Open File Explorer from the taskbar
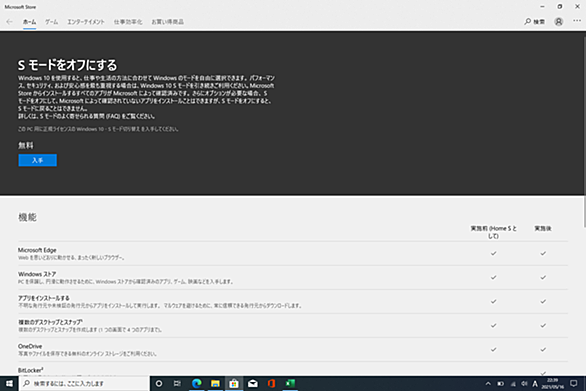Viewport: 586px width, 391px height. coord(215,383)
